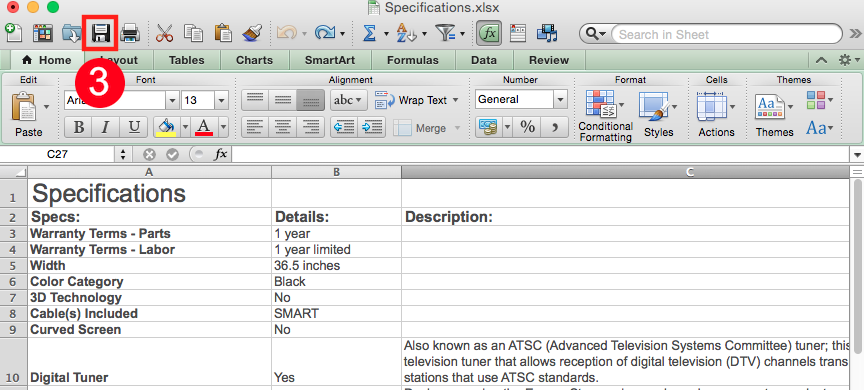864x390 pixels.
Task: Apply yellow fill color bucket
Action: 166,128
